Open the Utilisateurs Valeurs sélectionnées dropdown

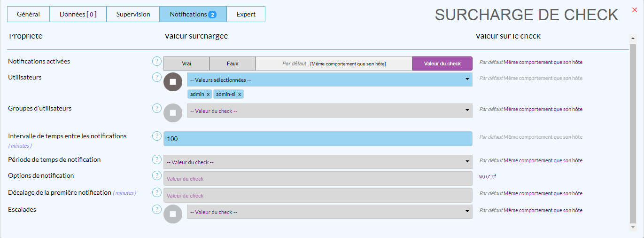pyautogui.click(x=329, y=80)
